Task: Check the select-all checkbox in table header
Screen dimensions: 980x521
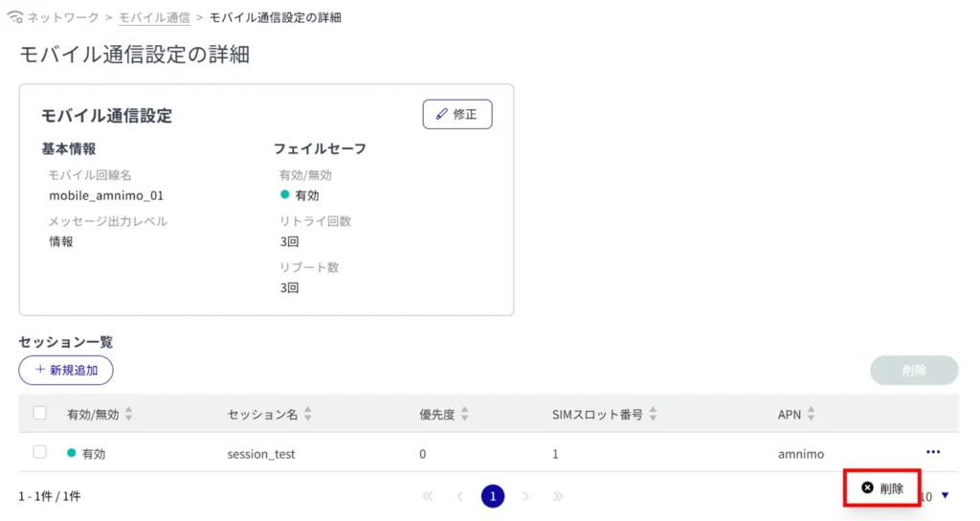Action: click(40, 414)
